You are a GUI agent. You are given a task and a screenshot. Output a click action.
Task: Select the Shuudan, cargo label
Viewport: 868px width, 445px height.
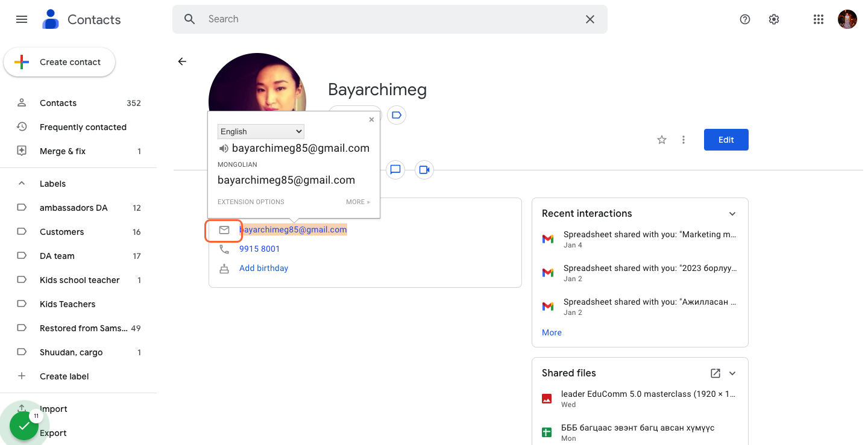(x=78, y=352)
